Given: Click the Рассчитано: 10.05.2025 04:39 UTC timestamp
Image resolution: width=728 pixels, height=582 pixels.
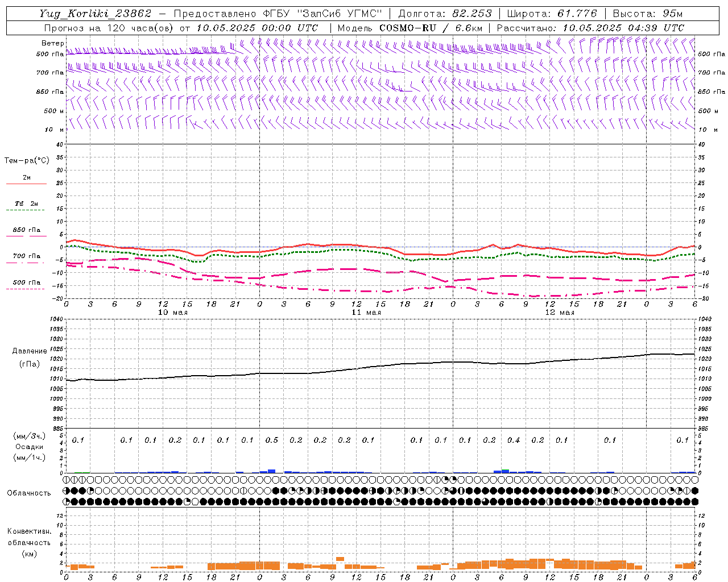Looking at the screenshot, I should 590,28.
